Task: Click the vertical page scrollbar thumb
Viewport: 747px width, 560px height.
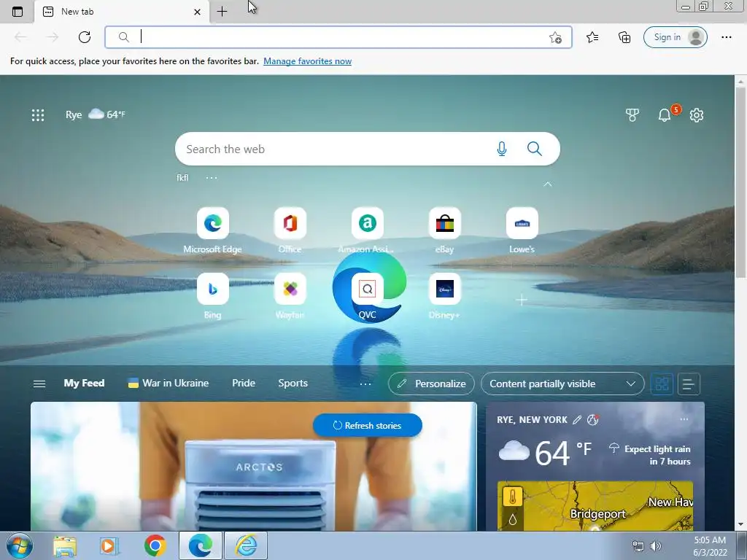Action: [740, 183]
